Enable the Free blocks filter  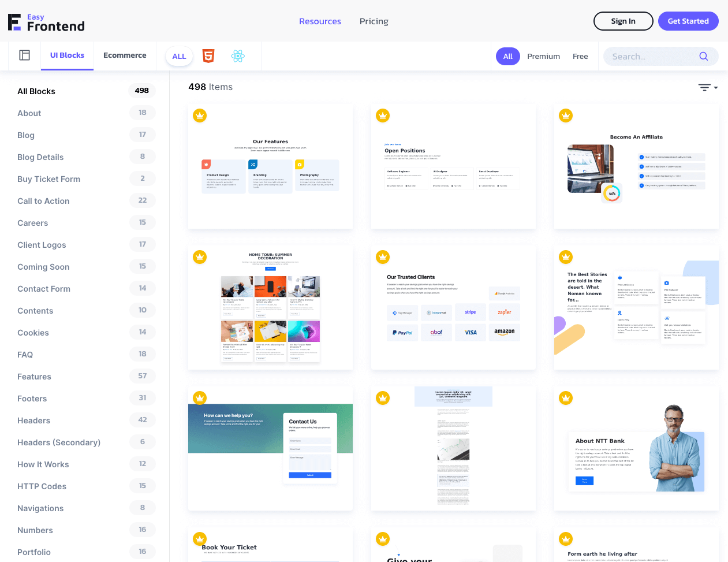point(580,56)
